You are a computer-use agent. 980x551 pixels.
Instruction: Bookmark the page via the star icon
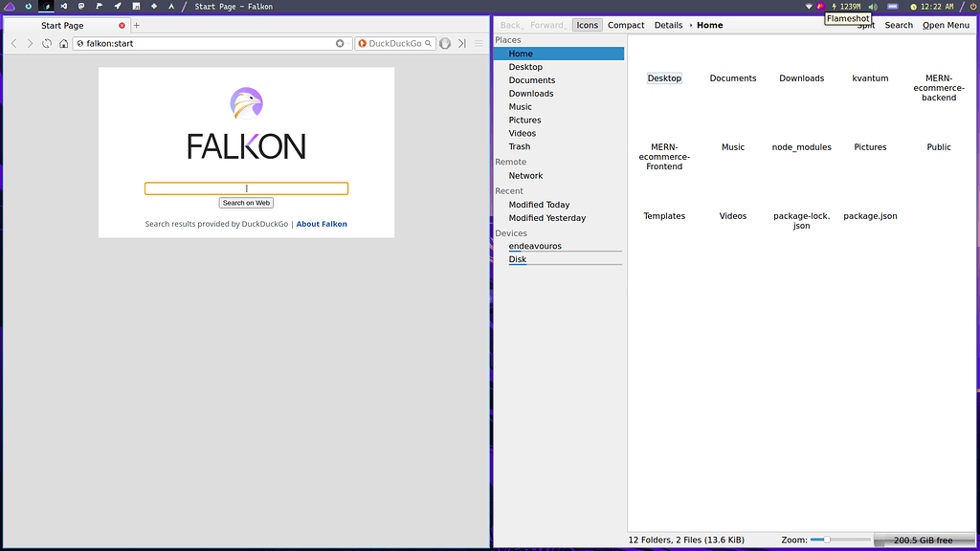340,43
